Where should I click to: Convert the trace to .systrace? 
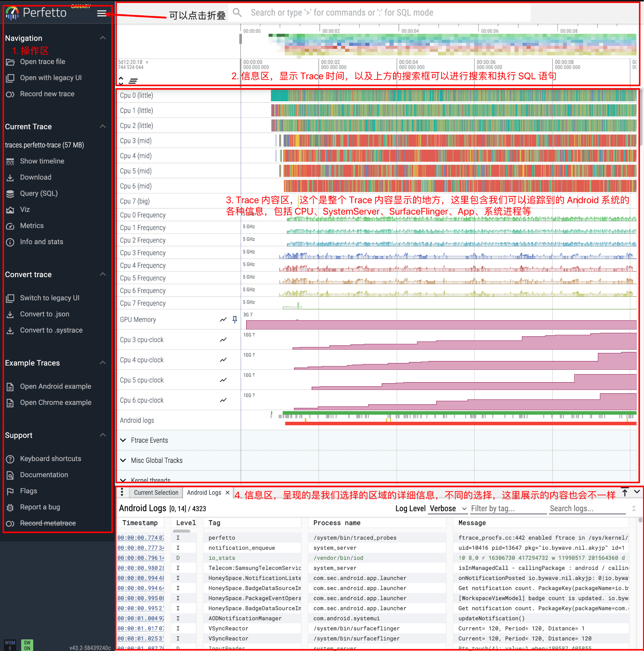[x=51, y=330]
